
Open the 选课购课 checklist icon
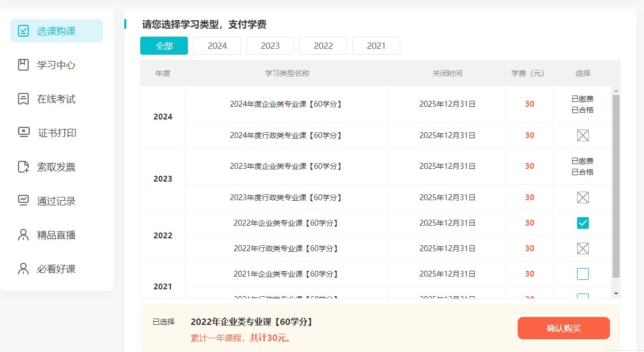pyautogui.click(x=22, y=30)
